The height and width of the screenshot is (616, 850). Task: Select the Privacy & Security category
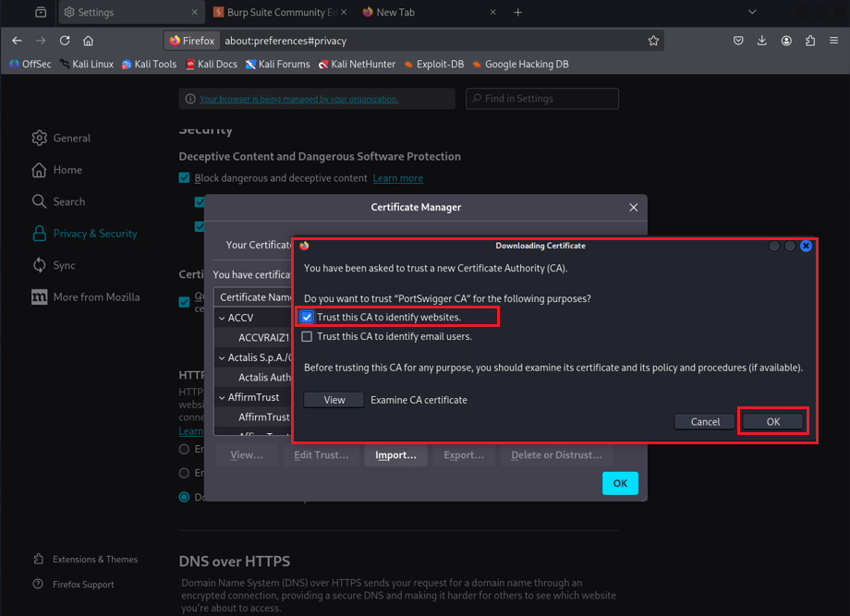pyautogui.click(x=84, y=234)
